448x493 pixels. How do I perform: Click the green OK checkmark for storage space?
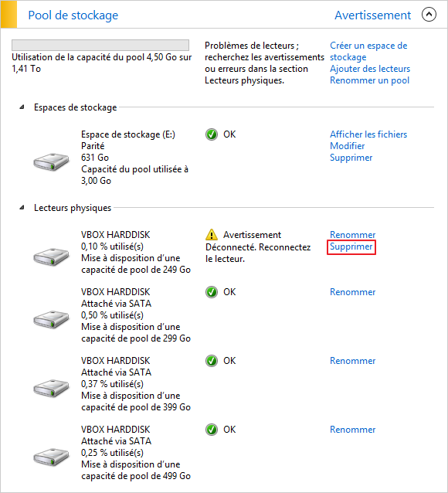(x=212, y=134)
